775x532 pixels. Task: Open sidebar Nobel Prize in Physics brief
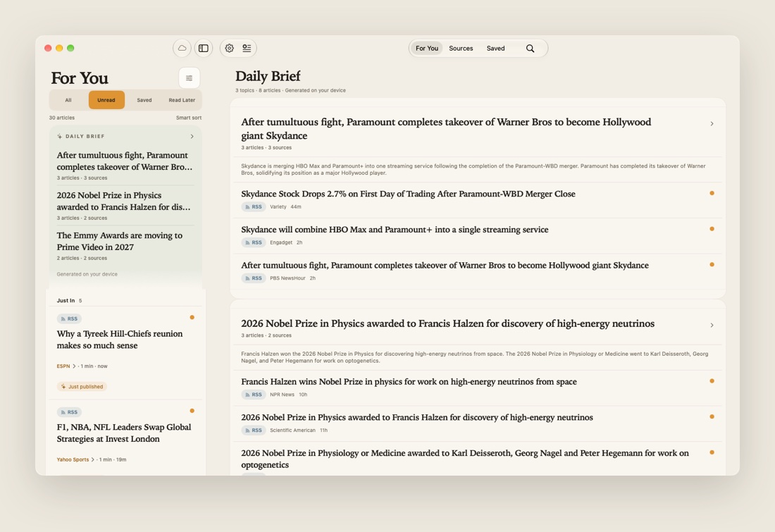point(125,206)
